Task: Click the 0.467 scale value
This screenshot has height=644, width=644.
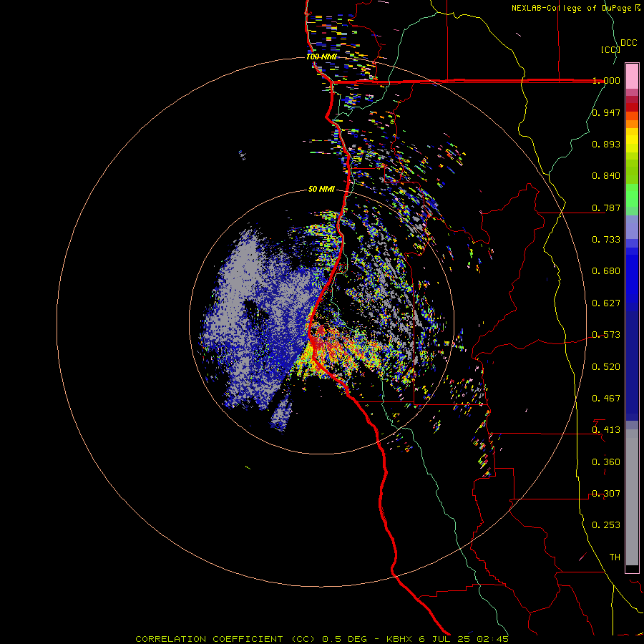Action: click(606, 399)
